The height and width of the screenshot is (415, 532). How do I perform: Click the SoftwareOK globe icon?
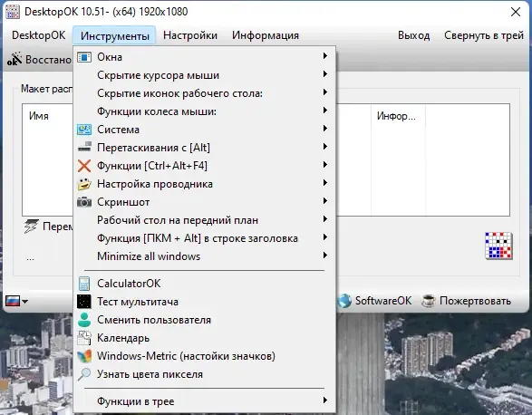pyautogui.click(x=344, y=301)
